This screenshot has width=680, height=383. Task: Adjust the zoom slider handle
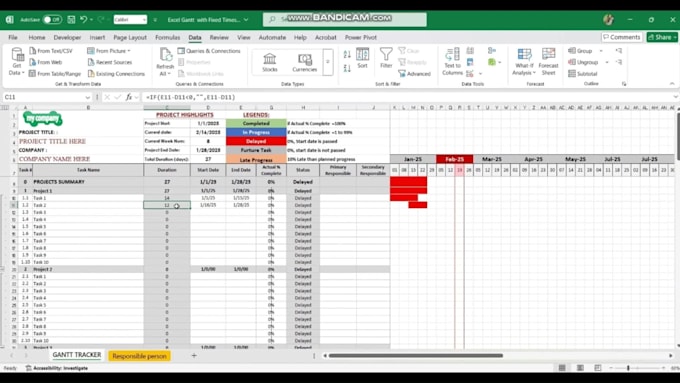pyautogui.click(x=628, y=368)
